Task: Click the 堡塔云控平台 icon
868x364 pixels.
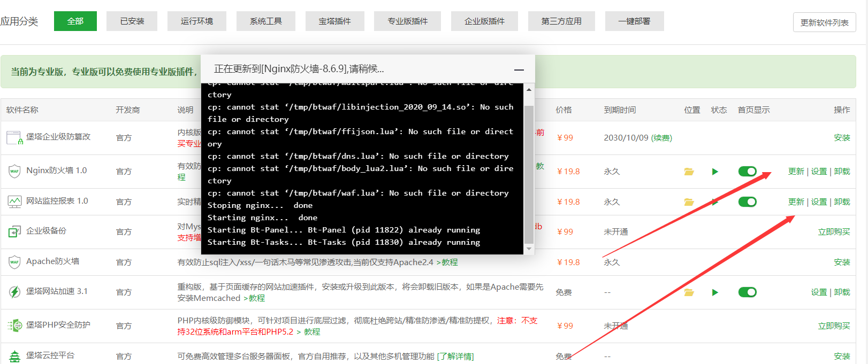Action: click(x=14, y=356)
